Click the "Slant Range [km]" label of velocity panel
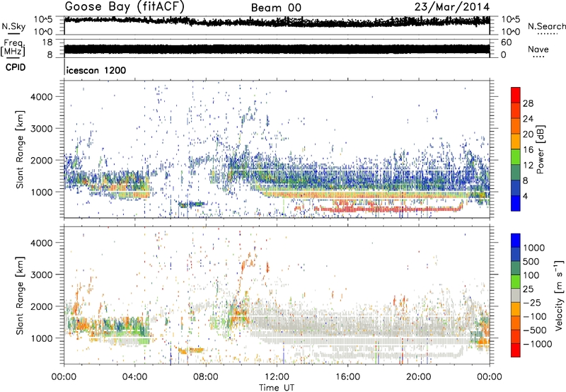The height and width of the screenshot is (392, 566). 20,295
